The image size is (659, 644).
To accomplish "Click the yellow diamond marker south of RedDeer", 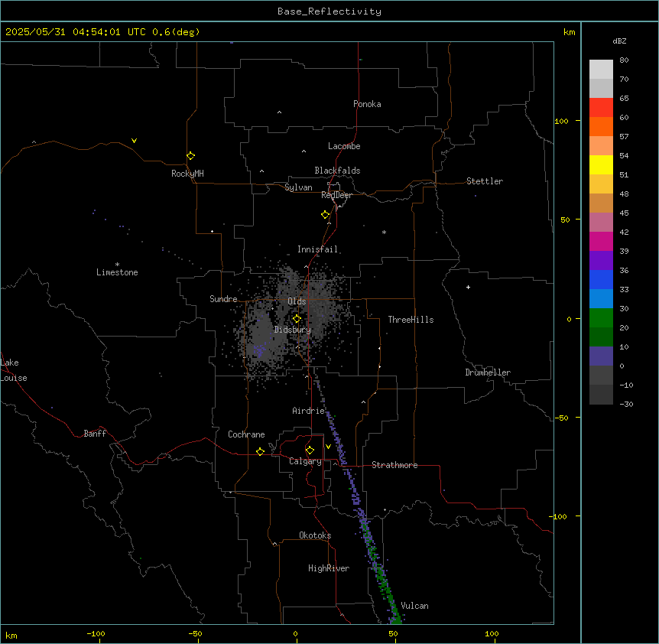I will point(325,214).
